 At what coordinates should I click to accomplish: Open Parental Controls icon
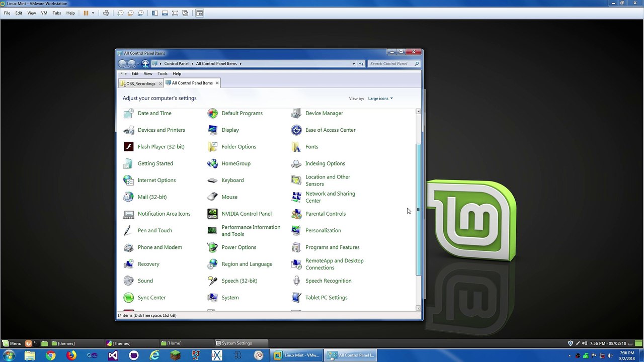tap(296, 214)
